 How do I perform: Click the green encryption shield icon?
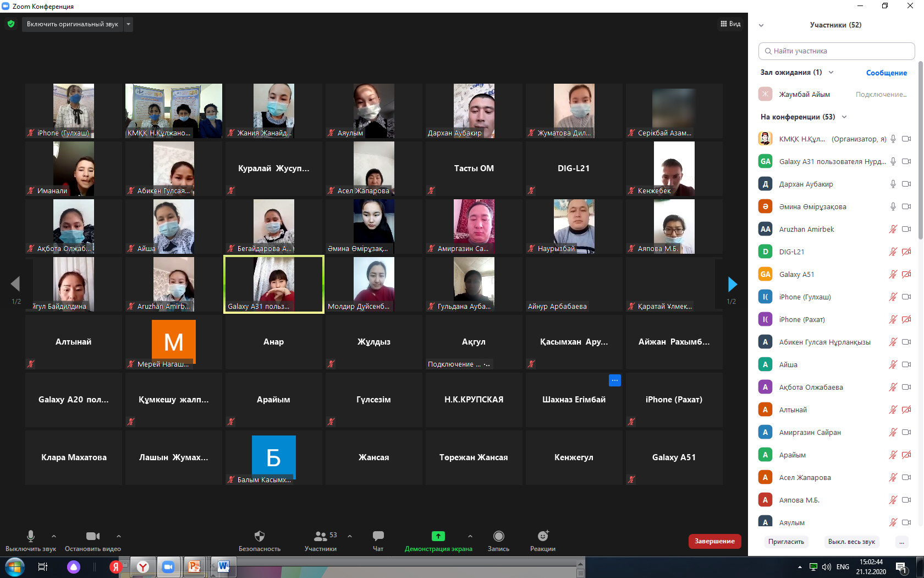tap(11, 24)
